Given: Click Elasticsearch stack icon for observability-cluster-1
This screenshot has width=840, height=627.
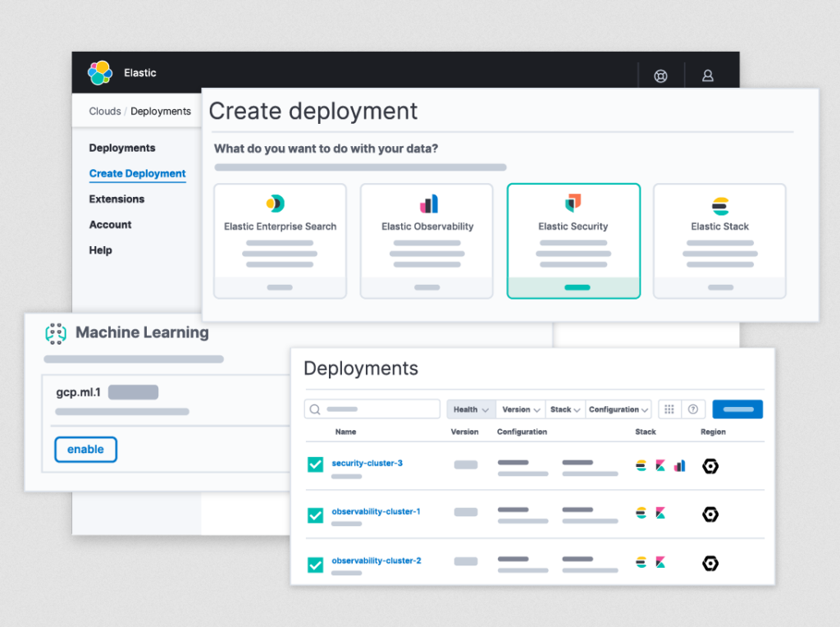Looking at the screenshot, I should click(641, 513).
